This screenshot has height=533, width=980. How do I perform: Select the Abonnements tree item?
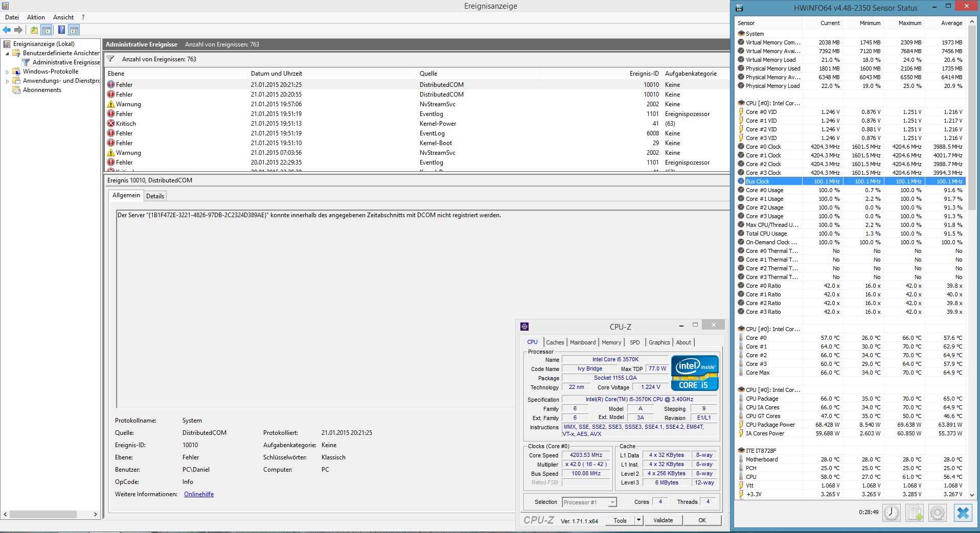click(x=42, y=90)
